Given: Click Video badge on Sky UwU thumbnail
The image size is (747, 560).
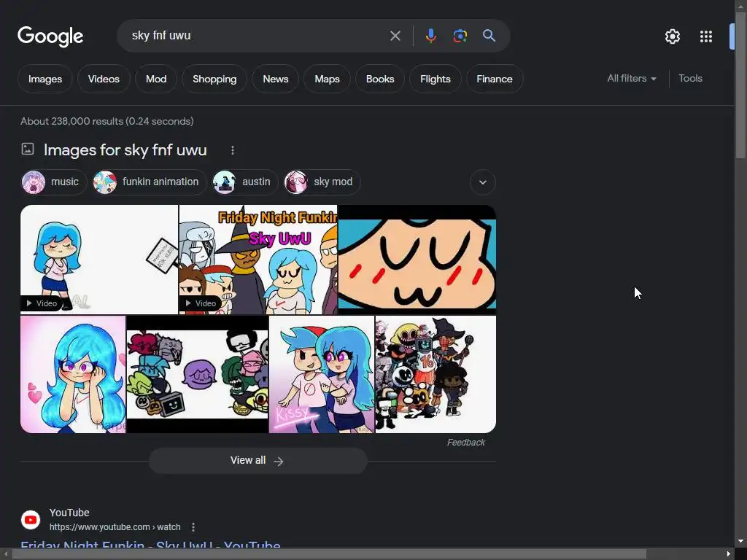Looking at the screenshot, I should pyautogui.click(x=201, y=303).
